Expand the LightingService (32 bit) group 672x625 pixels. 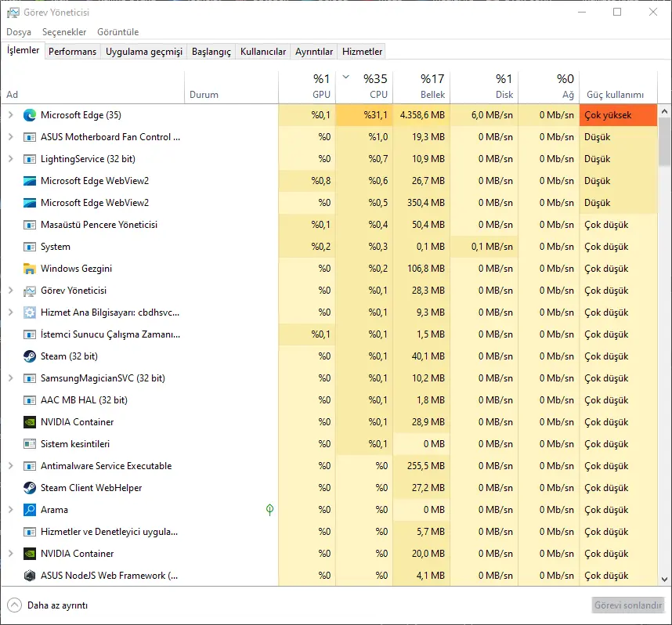tap(11, 159)
